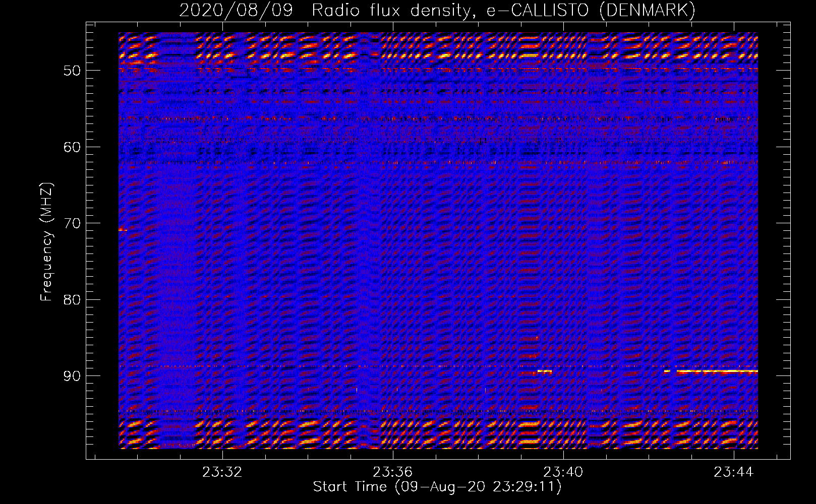This screenshot has height=504, width=816.
Task: Click the short bright streak at 71 MHz on spectrogram left edge
Action: click(123, 230)
